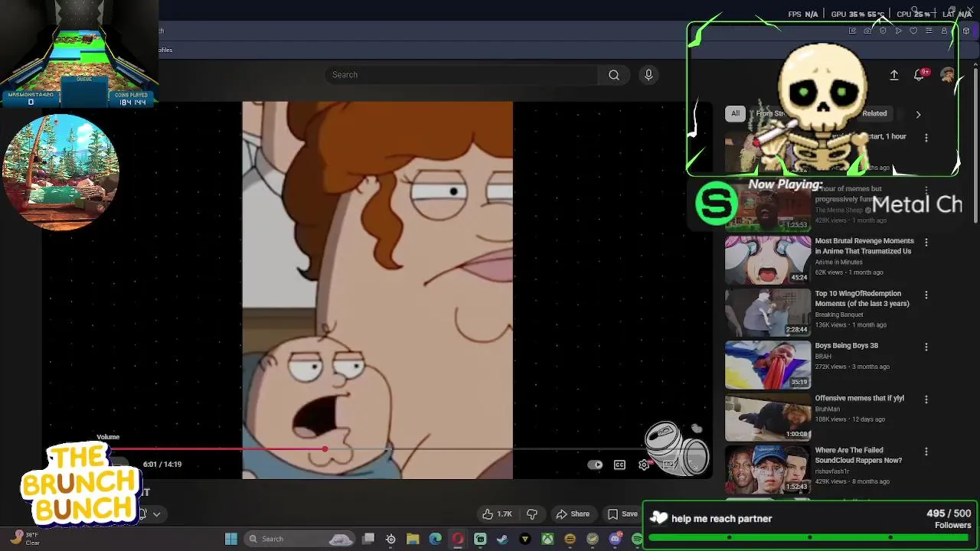Viewport: 980px width, 551px height.
Task: Open the YouTube account avatar menu
Action: tap(947, 75)
